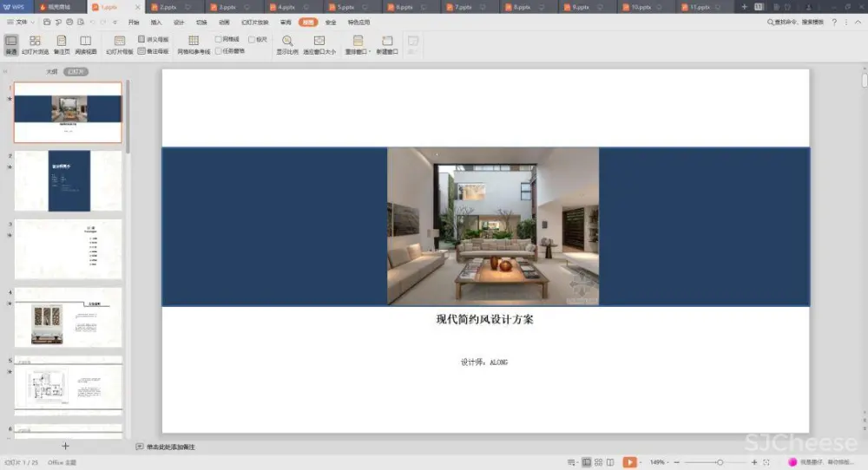The image size is (868, 470).
Task: Click the designer text 设计师: ALONG
Action: pyautogui.click(x=484, y=362)
